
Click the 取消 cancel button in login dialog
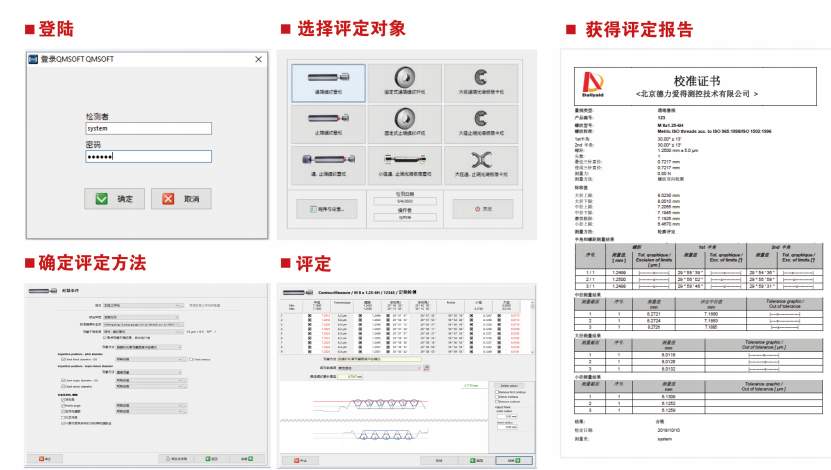point(181,199)
